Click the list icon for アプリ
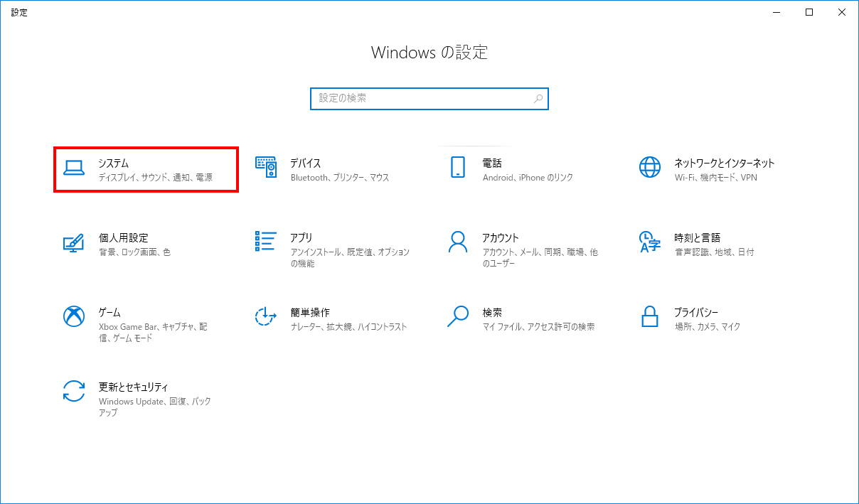Viewport: 859px width, 504px height. coord(265,241)
